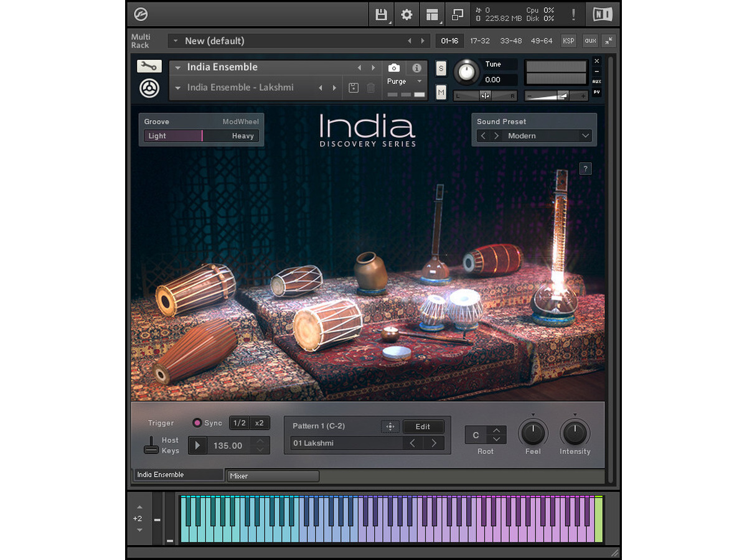Switch to the Mixer tab

pyautogui.click(x=273, y=476)
